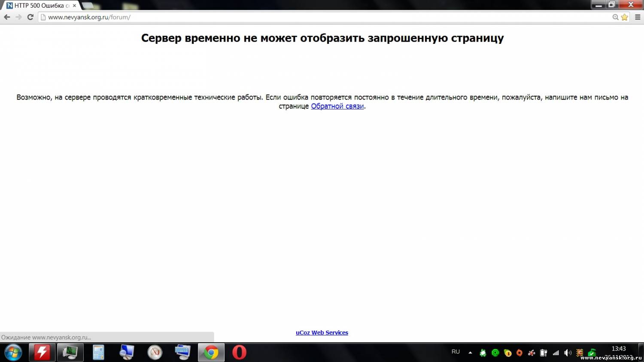Open the on-screen keyboard taskbar icon

183,353
